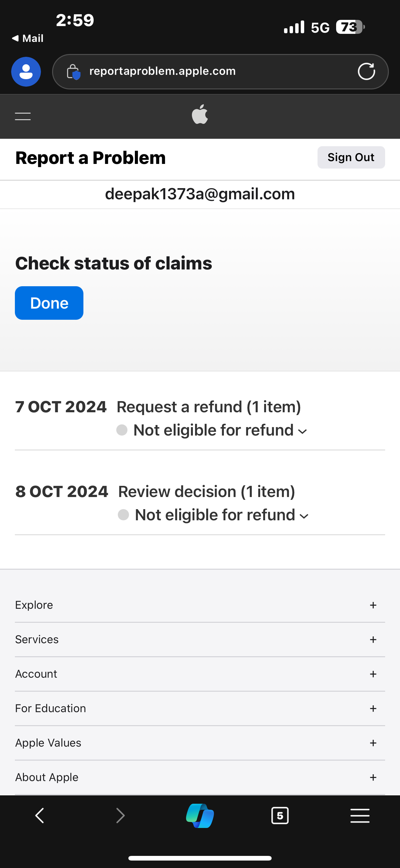Screen dimensions: 400x868
Task: Expand 8 OCT Not eligible for refund
Action: coord(221,515)
